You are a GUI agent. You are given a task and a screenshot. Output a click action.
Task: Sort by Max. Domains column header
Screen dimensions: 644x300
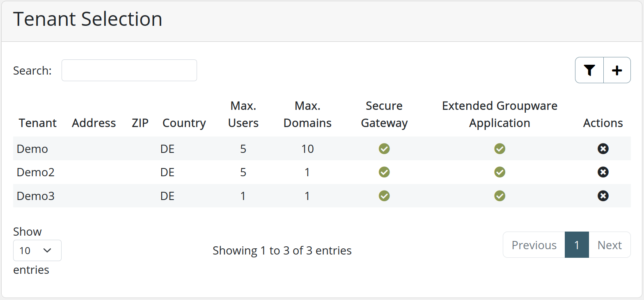click(x=307, y=115)
